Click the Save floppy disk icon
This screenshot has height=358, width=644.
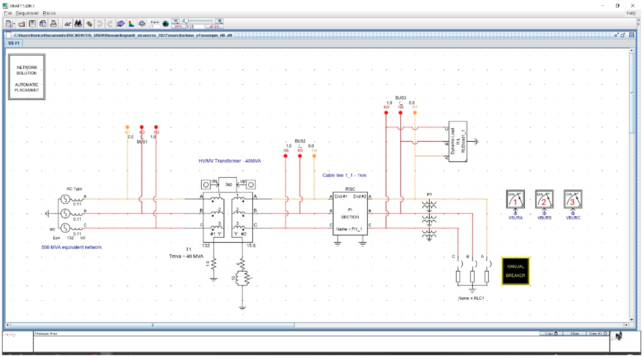point(32,24)
